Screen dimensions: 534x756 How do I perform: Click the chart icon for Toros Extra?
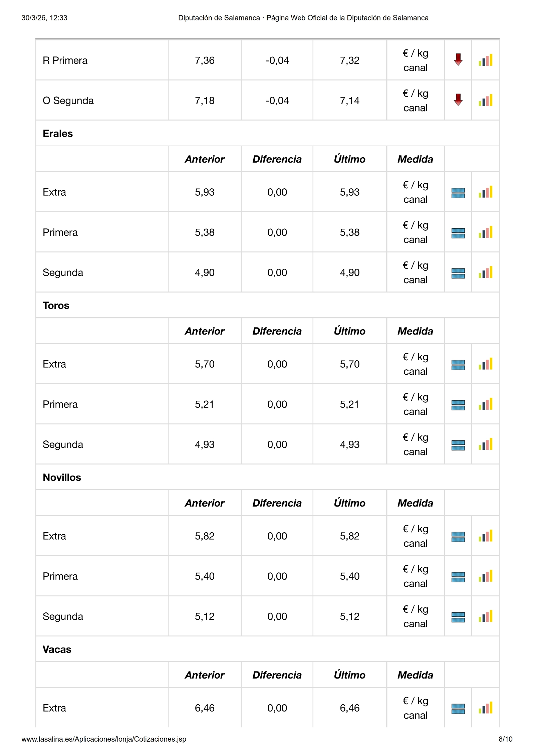point(485,364)
